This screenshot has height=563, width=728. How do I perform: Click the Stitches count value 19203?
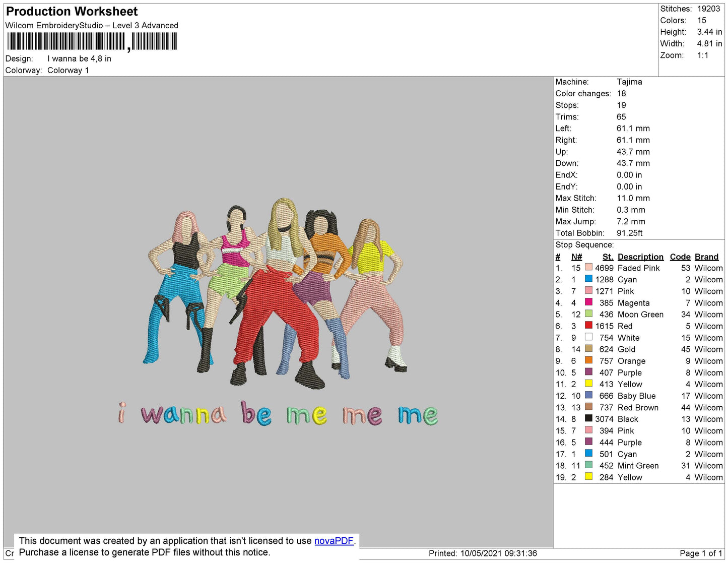(708, 9)
